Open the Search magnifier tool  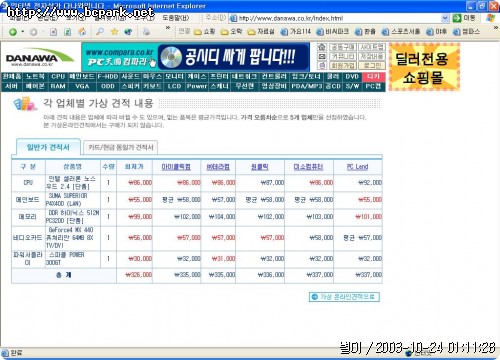100,32
